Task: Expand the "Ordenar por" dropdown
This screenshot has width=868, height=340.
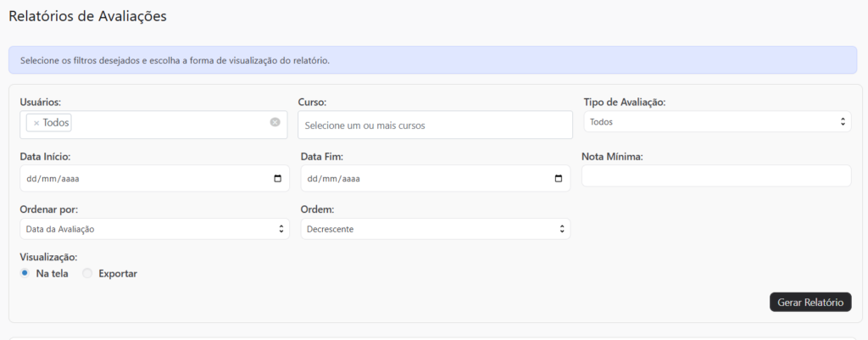Action: (153, 229)
